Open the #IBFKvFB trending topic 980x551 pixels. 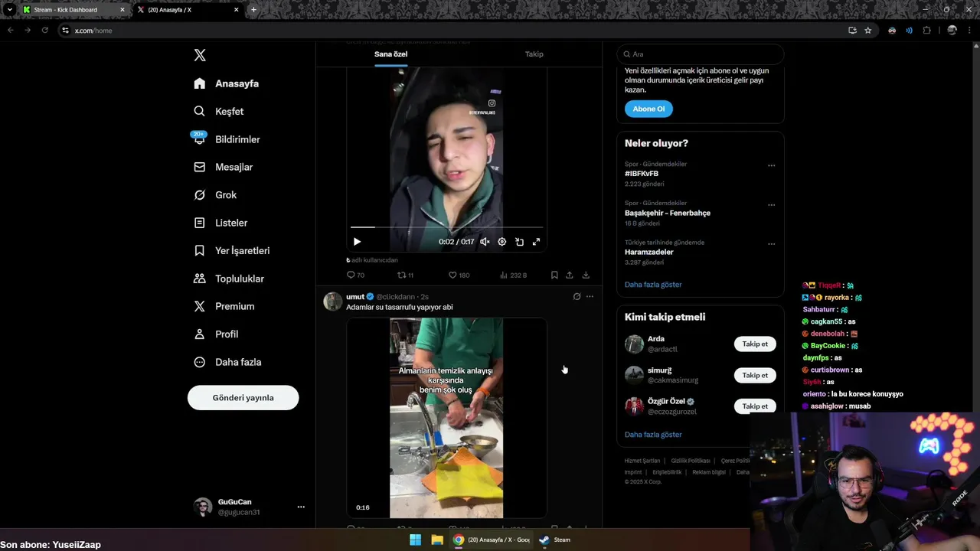coord(642,174)
